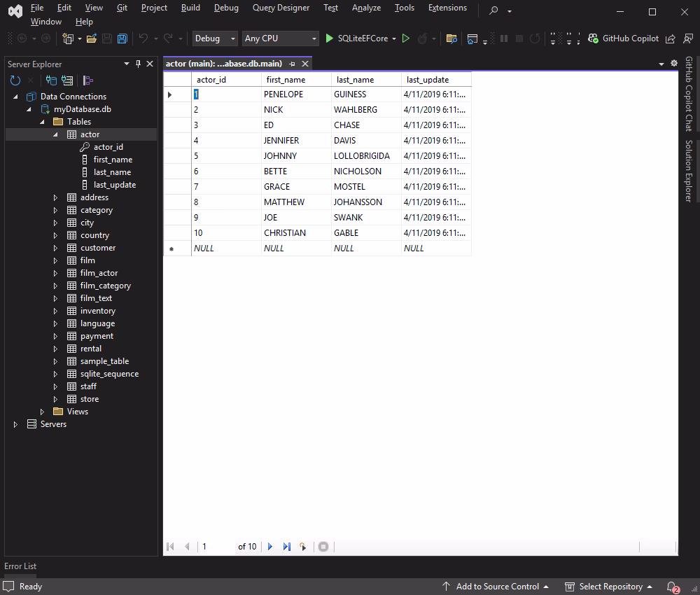
Task: Start debugging with SQLiteEFCore play button
Action: click(x=329, y=38)
